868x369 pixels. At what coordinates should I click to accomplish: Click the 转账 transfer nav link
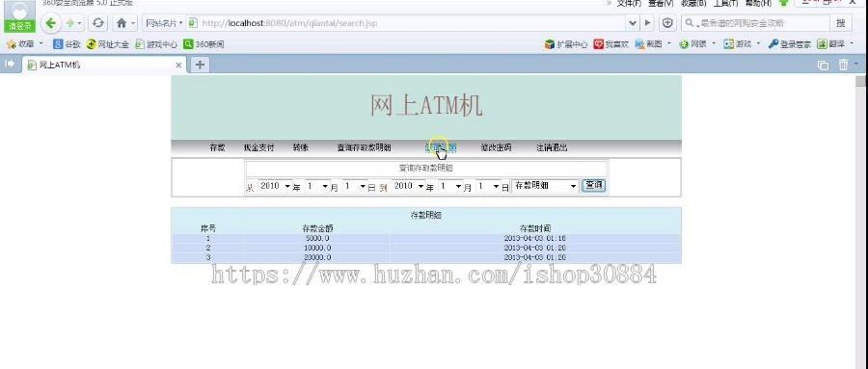[301, 147]
